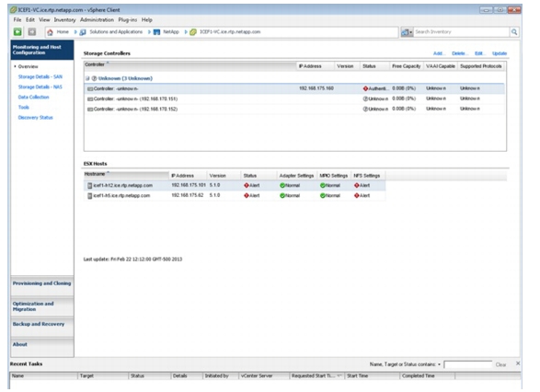Select Monitoring and Host Configuration header

pyautogui.click(x=42, y=50)
